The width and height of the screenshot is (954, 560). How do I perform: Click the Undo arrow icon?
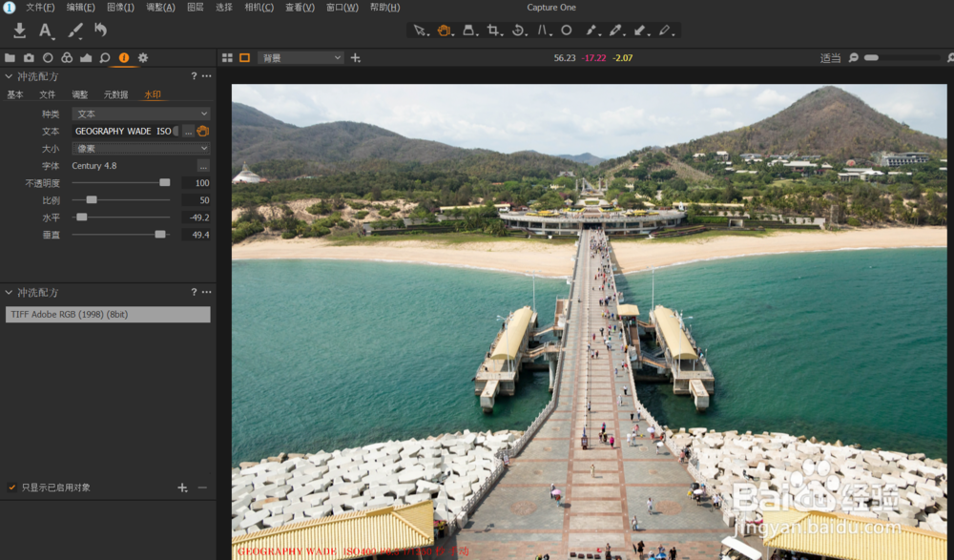(x=100, y=31)
